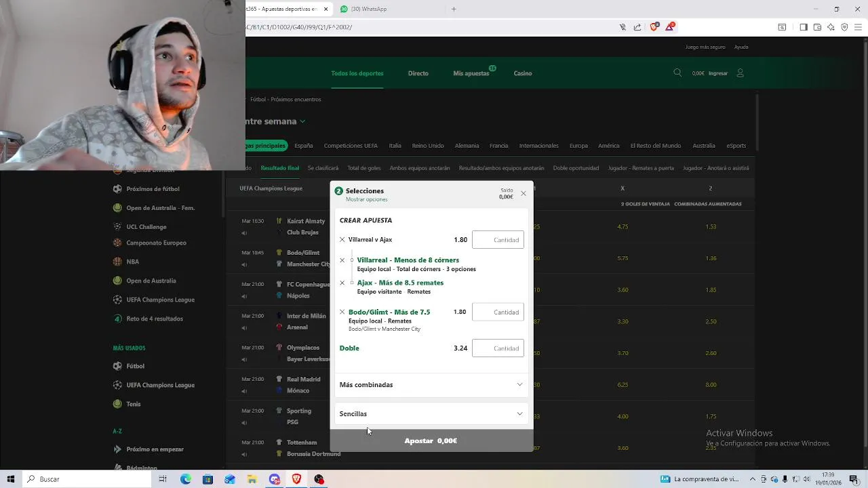Open the Ayuda link
Image resolution: width=868 pixels, height=488 pixels.
point(741,47)
